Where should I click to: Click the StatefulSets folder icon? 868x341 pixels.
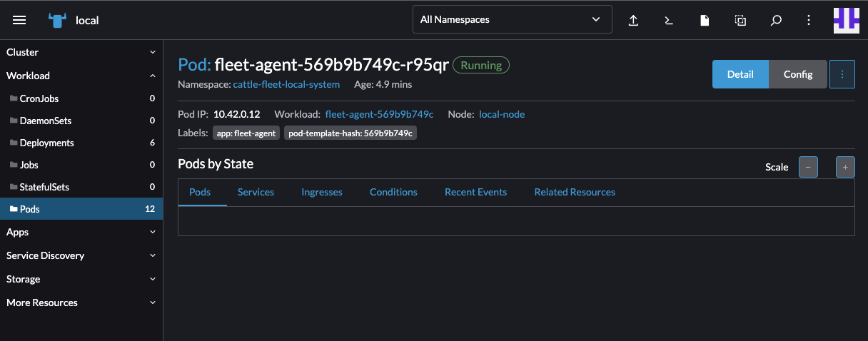(x=14, y=187)
